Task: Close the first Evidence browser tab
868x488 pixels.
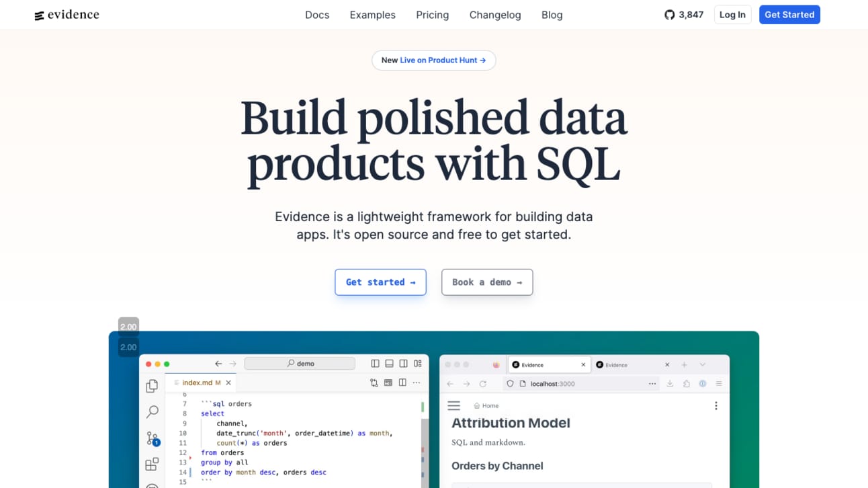Action: (583, 365)
